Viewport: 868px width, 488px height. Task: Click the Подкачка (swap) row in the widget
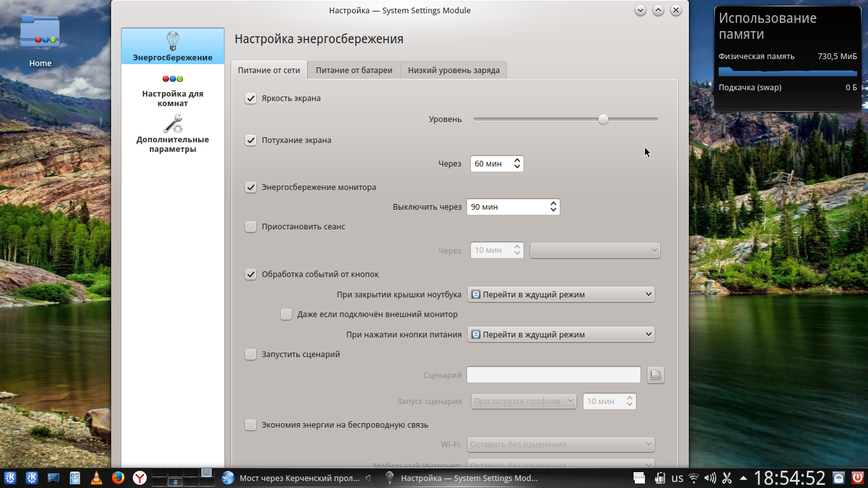pyautogui.click(x=788, y=88)
